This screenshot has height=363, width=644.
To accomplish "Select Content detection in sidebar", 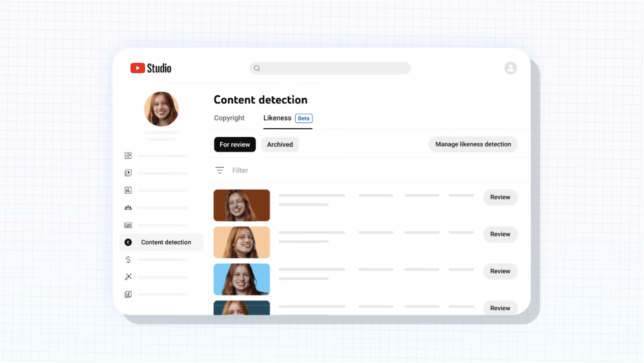I will [161, 243].
